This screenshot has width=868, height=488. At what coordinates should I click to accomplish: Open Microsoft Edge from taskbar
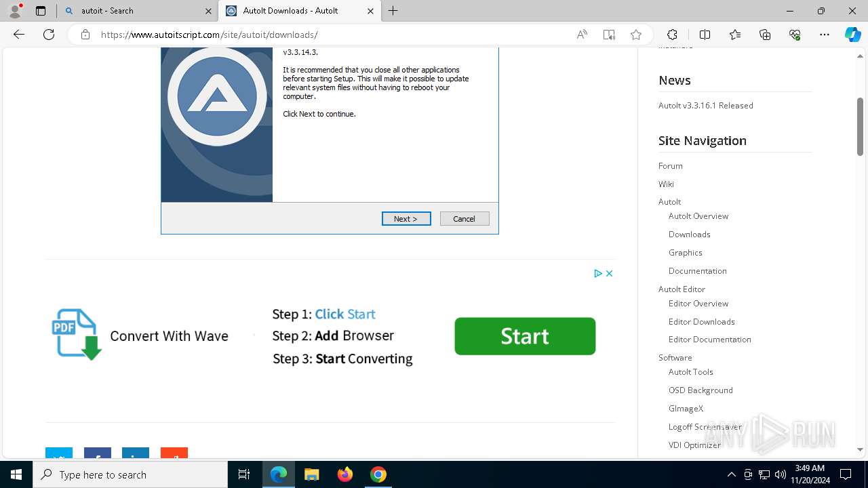point(279,474)
